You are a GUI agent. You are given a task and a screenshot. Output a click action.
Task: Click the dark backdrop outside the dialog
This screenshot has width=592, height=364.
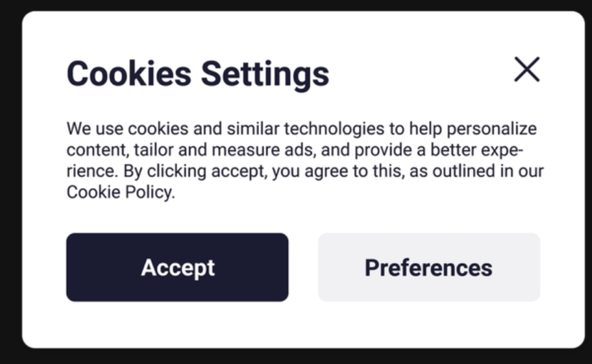click(x=296, y=356)
